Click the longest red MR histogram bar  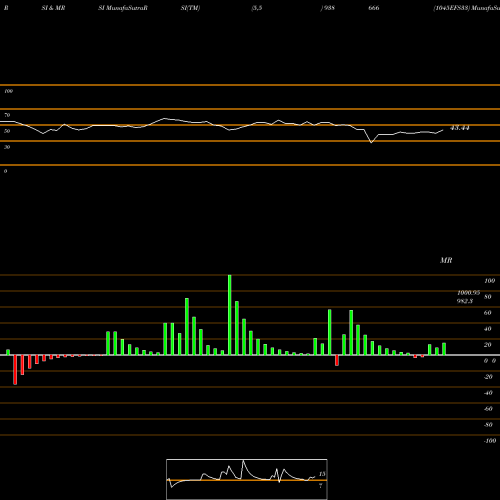[15, 370]
